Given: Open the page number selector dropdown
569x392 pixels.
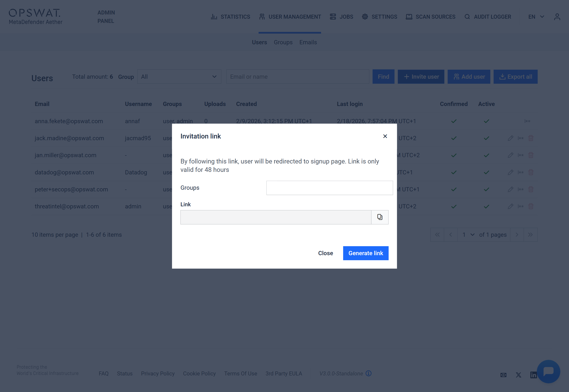Looking at the screenshot, I should (x=468, y=235).
